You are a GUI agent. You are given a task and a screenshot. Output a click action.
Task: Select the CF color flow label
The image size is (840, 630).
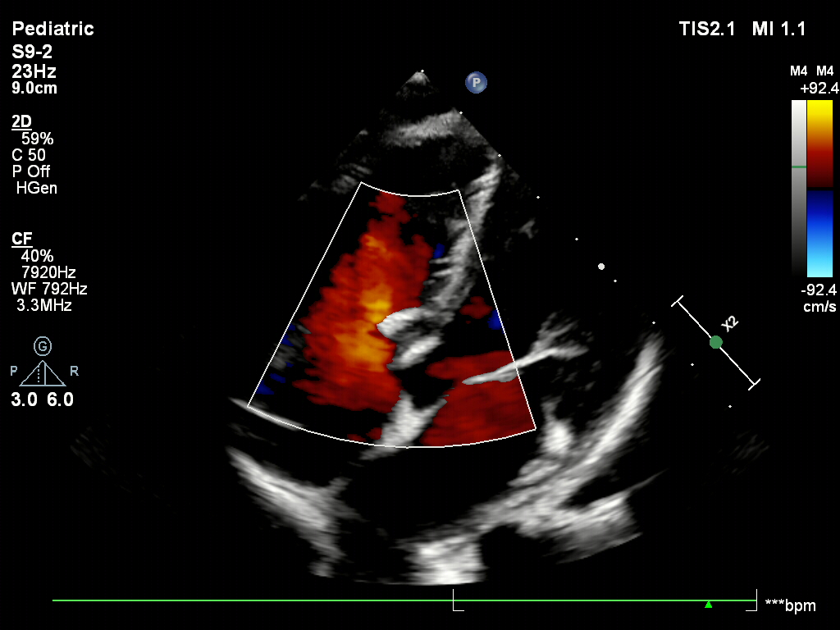coord(22,239)
